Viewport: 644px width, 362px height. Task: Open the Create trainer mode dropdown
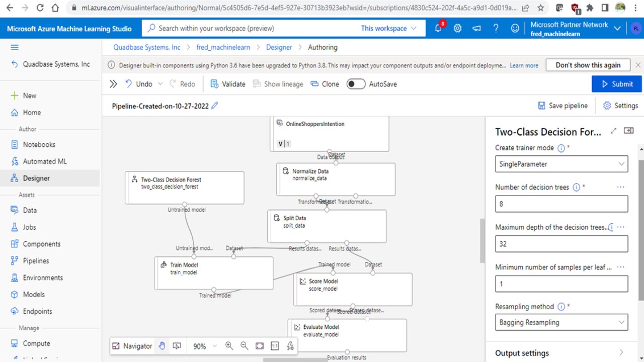(561, 164)
